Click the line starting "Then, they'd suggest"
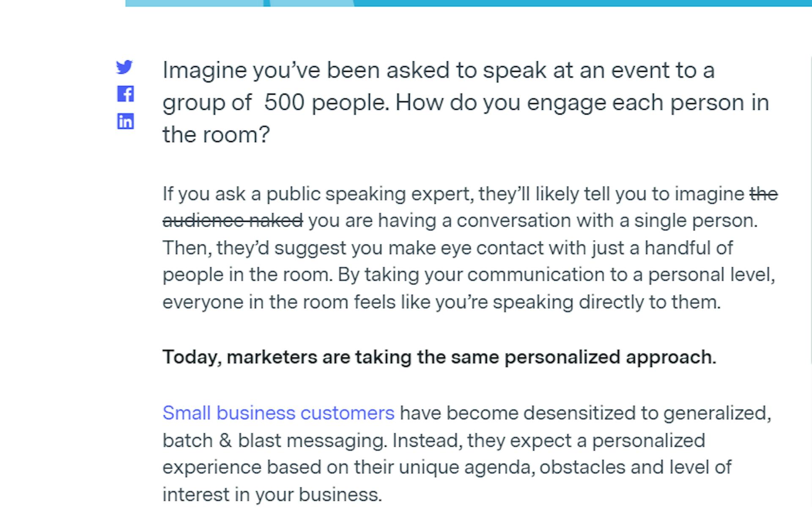Image resolution: width=812 pixels, height=524 pixels. [448, 248]
